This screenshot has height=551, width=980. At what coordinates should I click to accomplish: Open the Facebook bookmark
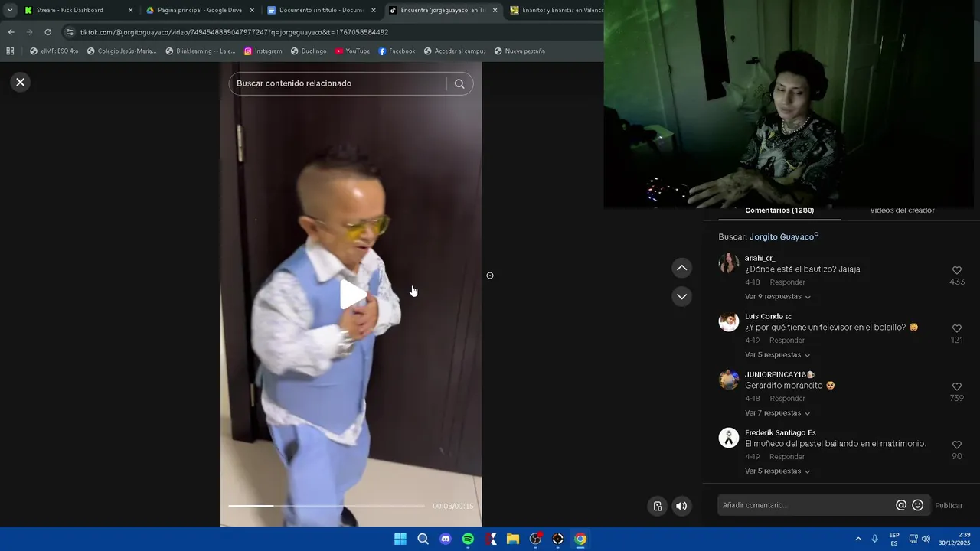pos(397,51)
